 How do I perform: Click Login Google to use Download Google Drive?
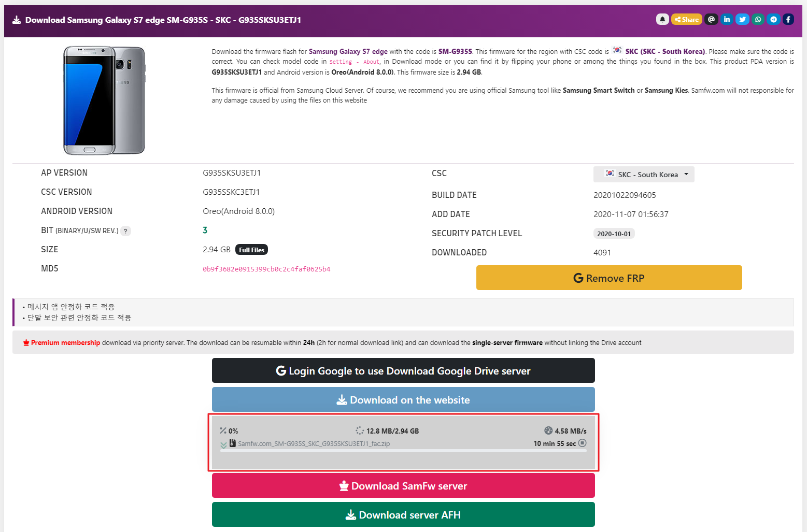click(403, 370)
